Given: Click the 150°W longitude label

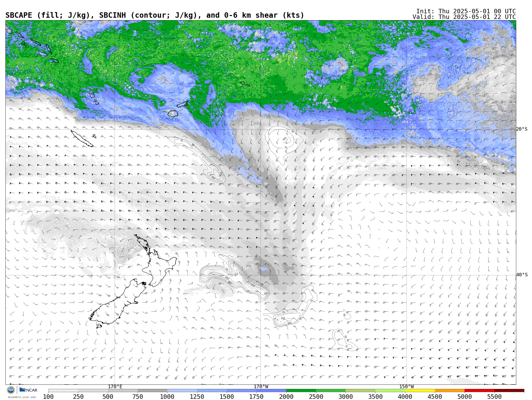Looking at the screenshot, I should click(407, 387).
